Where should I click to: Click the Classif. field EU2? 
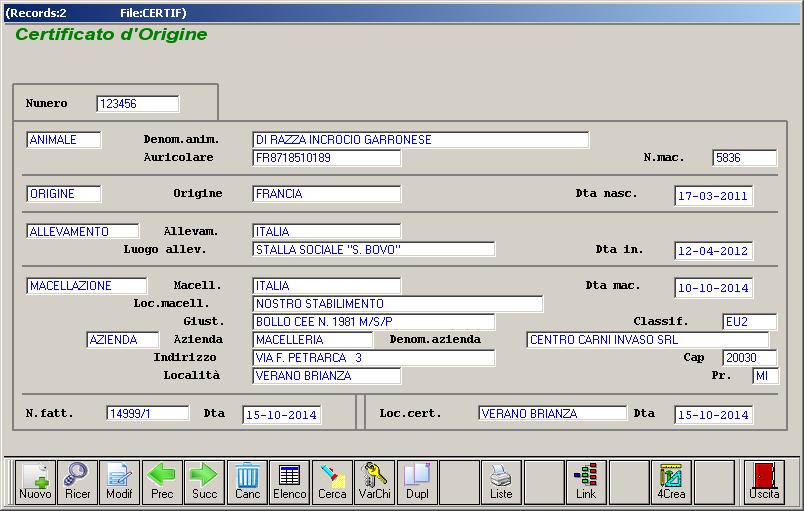tap(749, 321)
